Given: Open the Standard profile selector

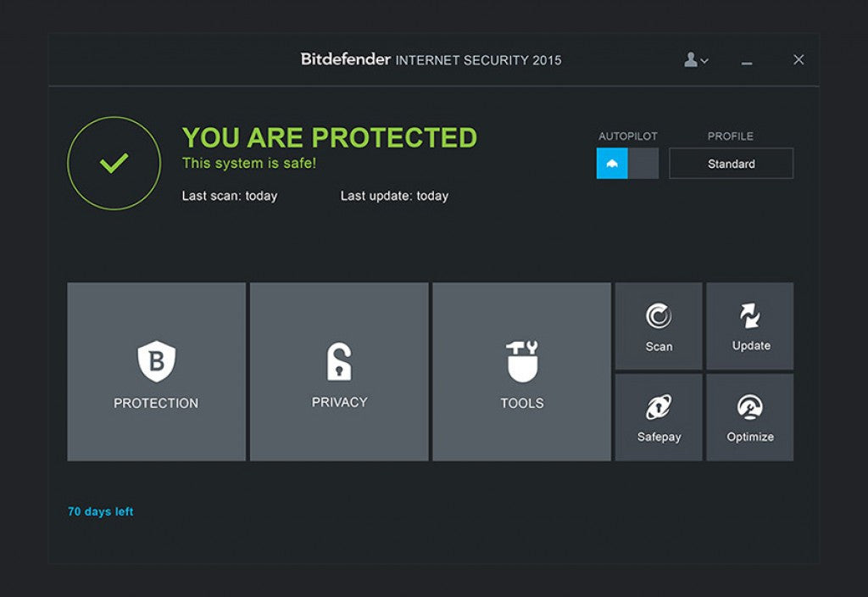Looking at the screenshot, I should pyautogui.click(x=731, y=164).
